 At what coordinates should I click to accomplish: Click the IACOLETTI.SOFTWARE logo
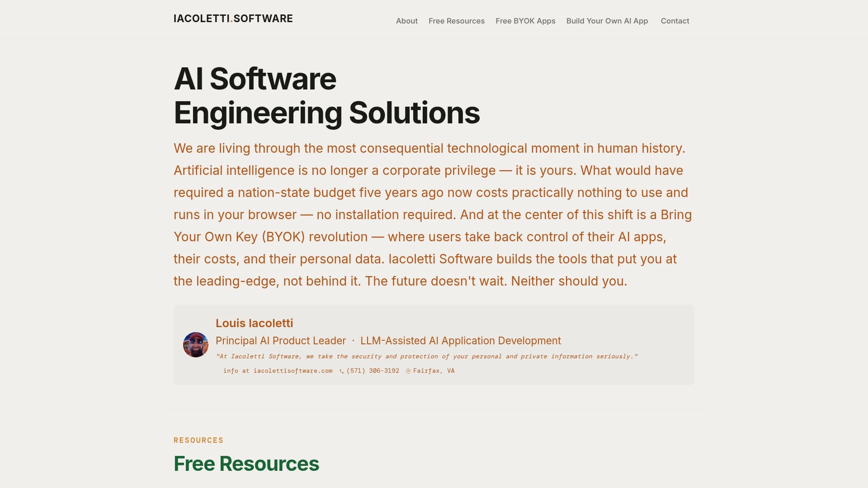coord(233,19)
